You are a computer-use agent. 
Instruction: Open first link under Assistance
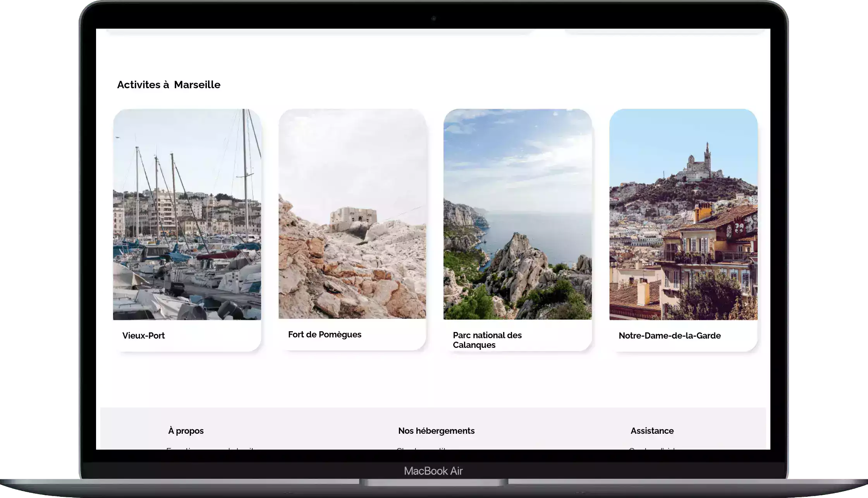pos(653,448)
